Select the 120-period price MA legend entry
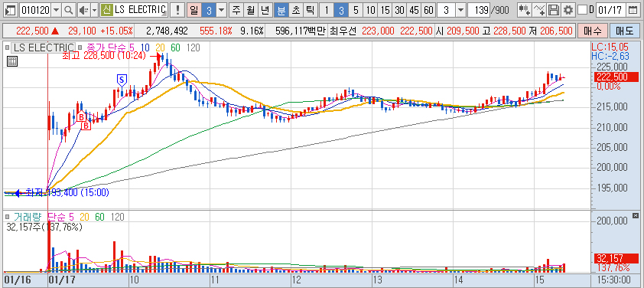The image size is (644, 288). (193, 47)
